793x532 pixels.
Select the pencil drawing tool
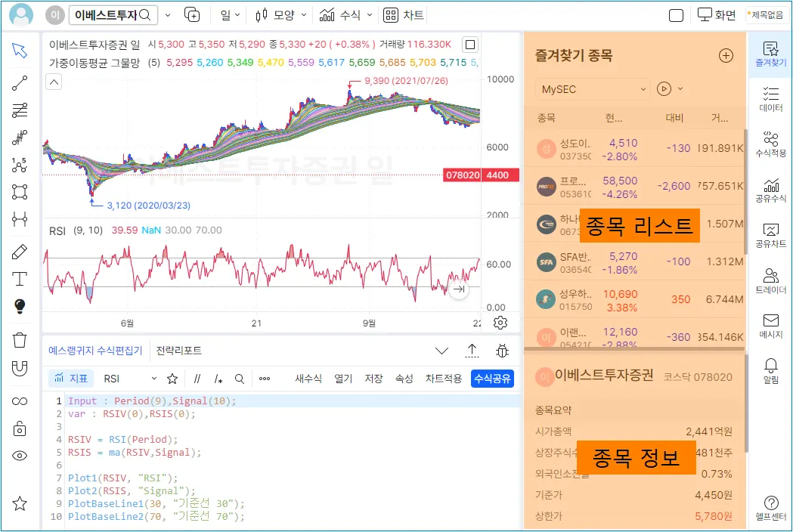pyautogui.click(x=20, y=252)
